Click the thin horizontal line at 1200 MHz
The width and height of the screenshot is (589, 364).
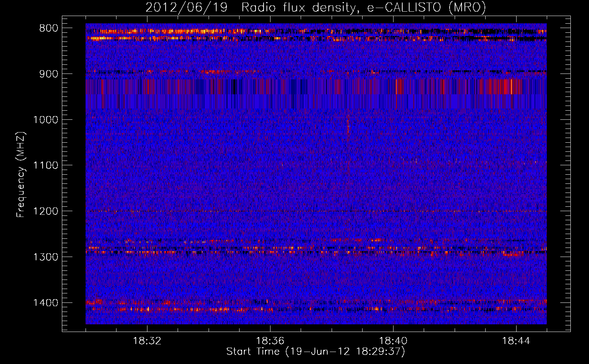tap(316, 211)
